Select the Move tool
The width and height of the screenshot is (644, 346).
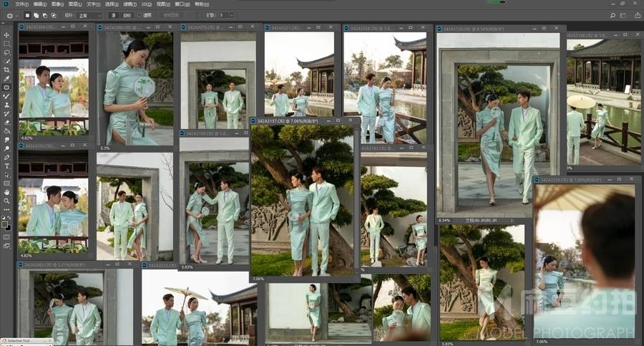[x=6, y=35]
